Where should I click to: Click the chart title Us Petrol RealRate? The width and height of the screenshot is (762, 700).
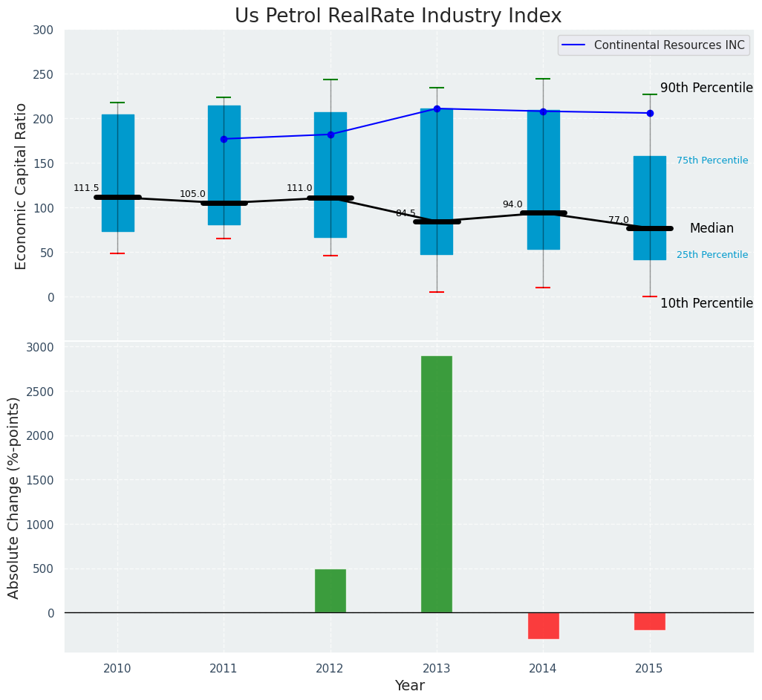pos(398,16)
